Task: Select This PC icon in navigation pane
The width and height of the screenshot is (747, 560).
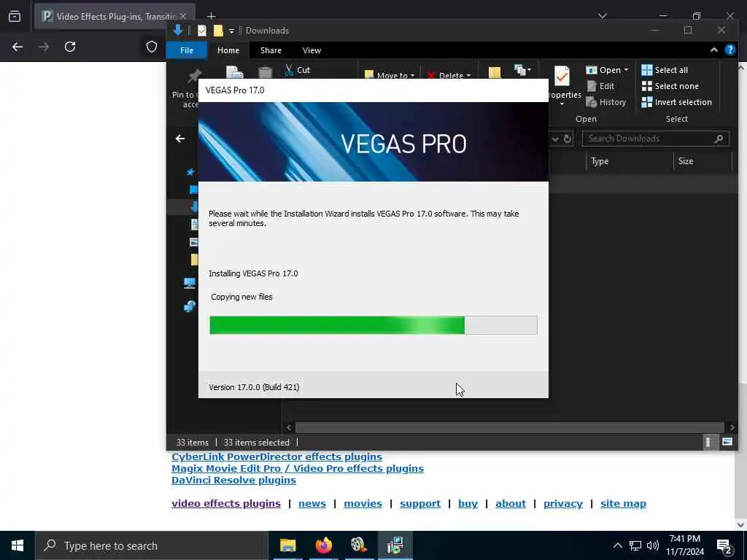Action: (x=190, y=284)
